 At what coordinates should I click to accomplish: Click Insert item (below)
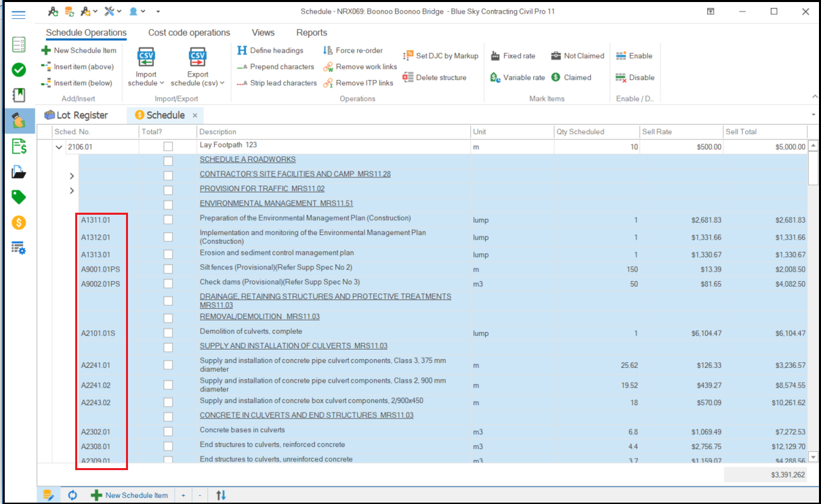pyautogui.click(x=77, y=83)
